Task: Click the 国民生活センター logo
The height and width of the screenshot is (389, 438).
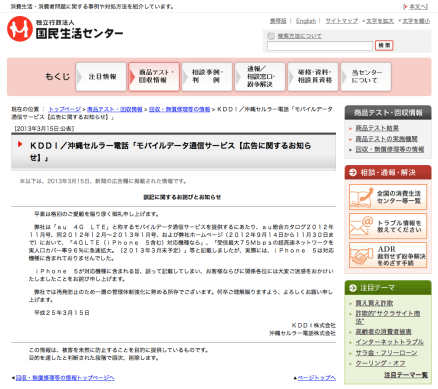Action: (65, 29)
